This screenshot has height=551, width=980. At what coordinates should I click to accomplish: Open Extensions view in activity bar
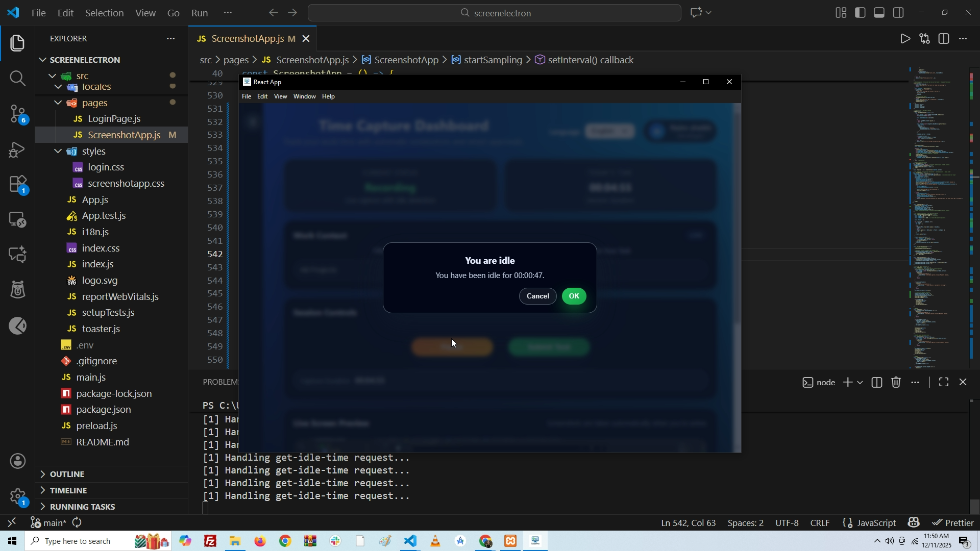[17, 184]
